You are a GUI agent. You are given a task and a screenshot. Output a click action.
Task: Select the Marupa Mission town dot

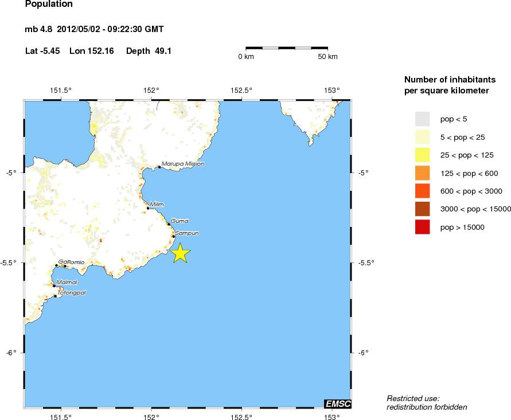(x=159, y=167)
